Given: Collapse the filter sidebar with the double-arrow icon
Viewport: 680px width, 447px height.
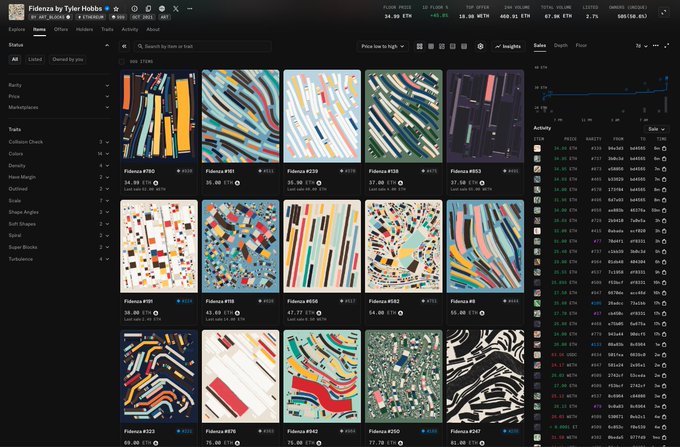Looking at the screenshot, I should coord(124,46).
